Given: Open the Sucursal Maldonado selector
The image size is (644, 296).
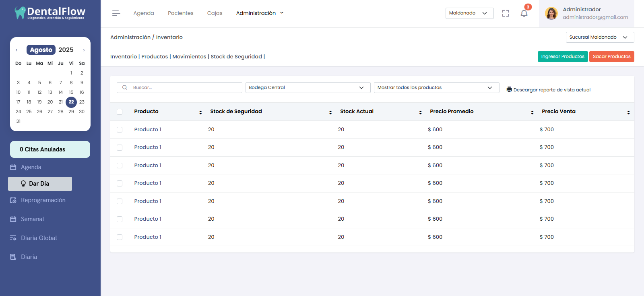Looking at the screenshot, I should click(599, 37).
